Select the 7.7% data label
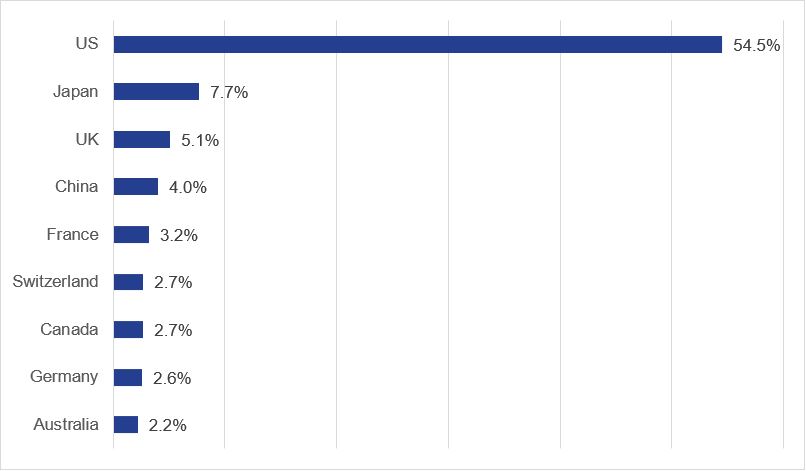Viewport: 806px width, 471px height. coord(229,93)
